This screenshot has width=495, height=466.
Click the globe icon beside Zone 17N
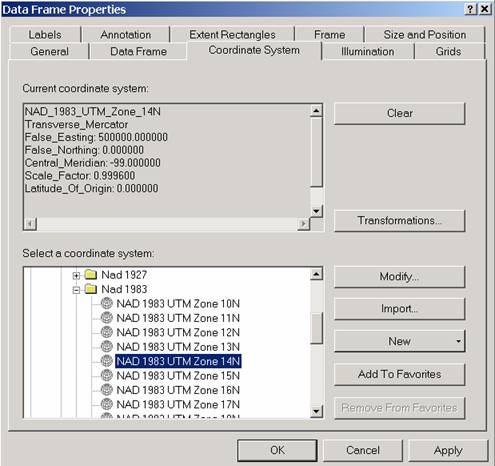pos(107,404)
